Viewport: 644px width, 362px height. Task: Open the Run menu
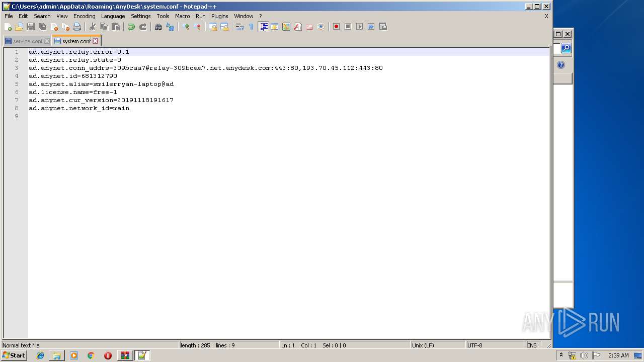point(201,16)
